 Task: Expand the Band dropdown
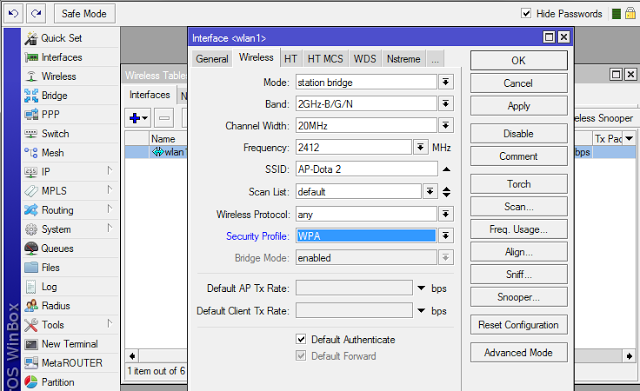click(446, 104)
